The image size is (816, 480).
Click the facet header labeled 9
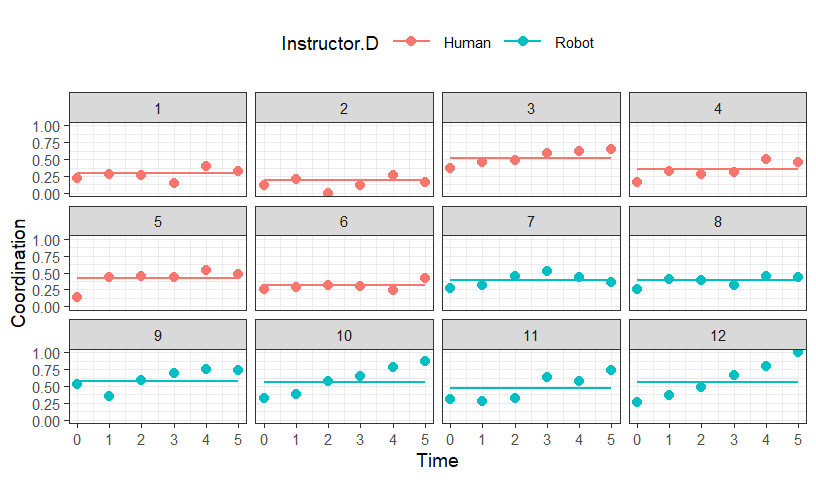coord(158,335)
